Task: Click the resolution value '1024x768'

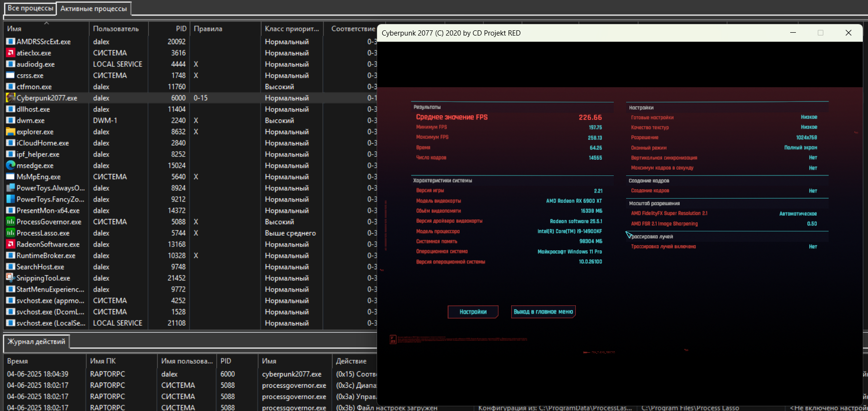Action: [806, 137]
